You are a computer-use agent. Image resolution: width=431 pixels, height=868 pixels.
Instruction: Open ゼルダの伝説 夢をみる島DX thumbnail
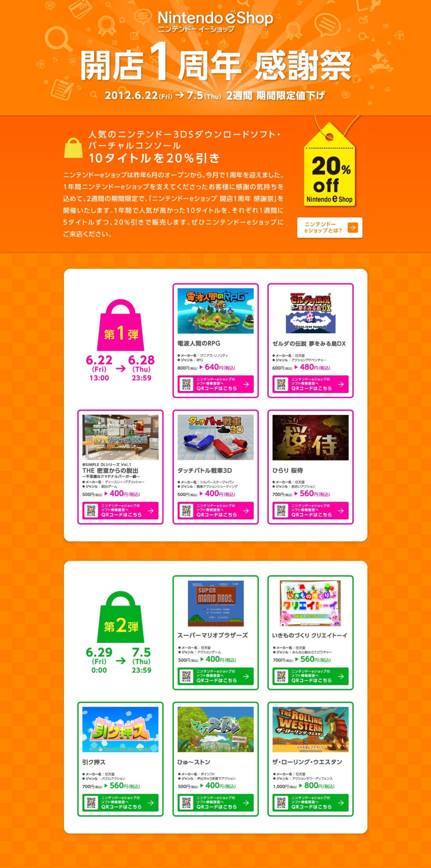point(310,311)
